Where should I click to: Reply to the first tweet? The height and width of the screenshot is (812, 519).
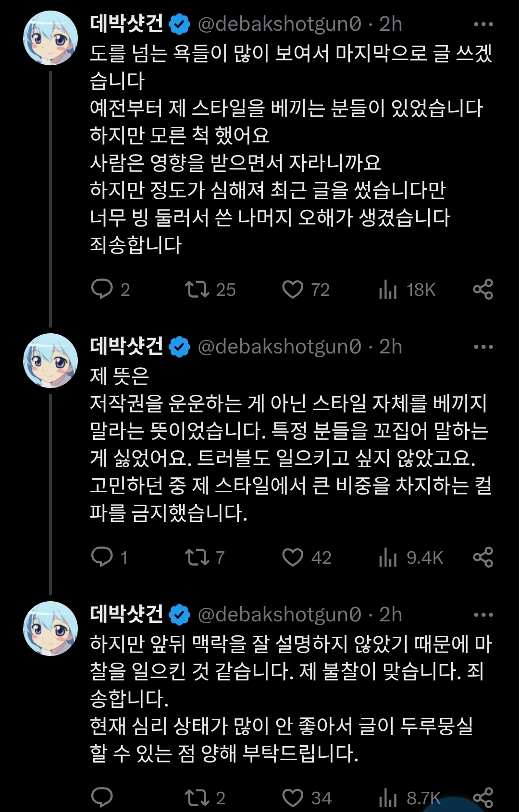[102, 289]
